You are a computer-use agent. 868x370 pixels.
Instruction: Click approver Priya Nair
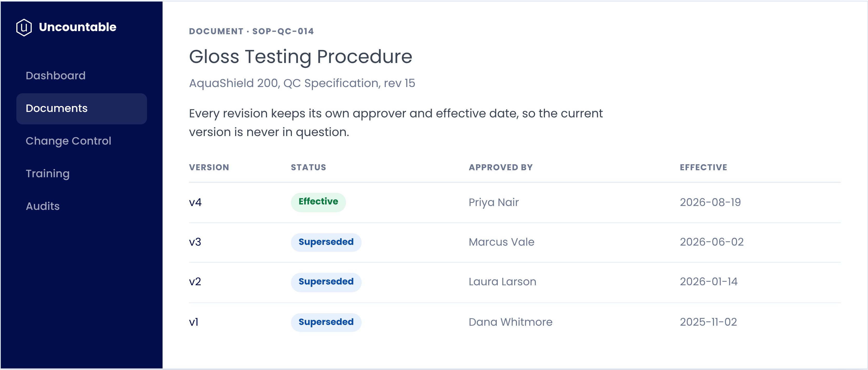point(493,202)
